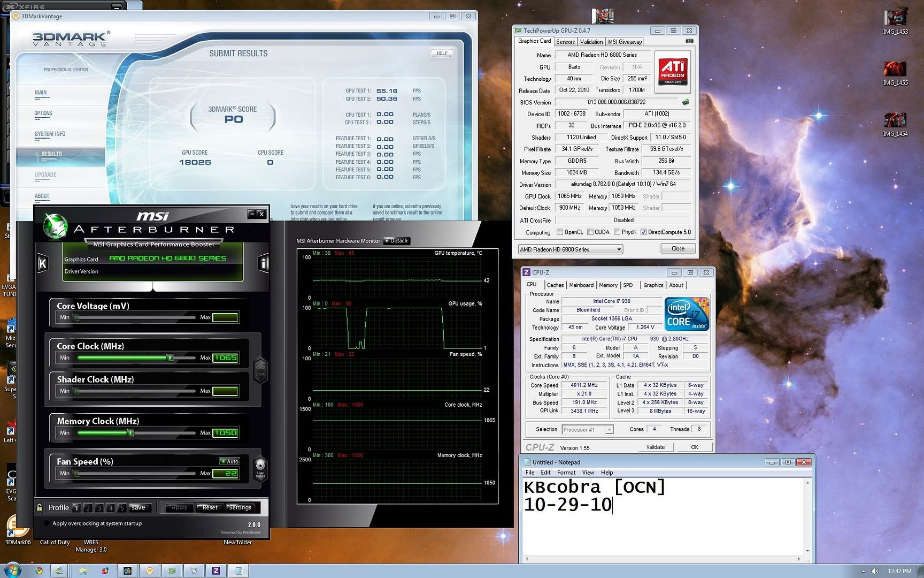Click the Notepad taskbar icon
The height and width of the screenshot is (578, 924).
coord(238,571)
